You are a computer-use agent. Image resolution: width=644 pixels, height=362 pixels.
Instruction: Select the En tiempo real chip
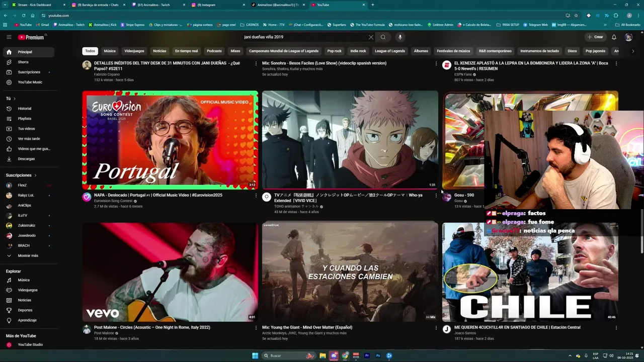(x=186, y=51)
